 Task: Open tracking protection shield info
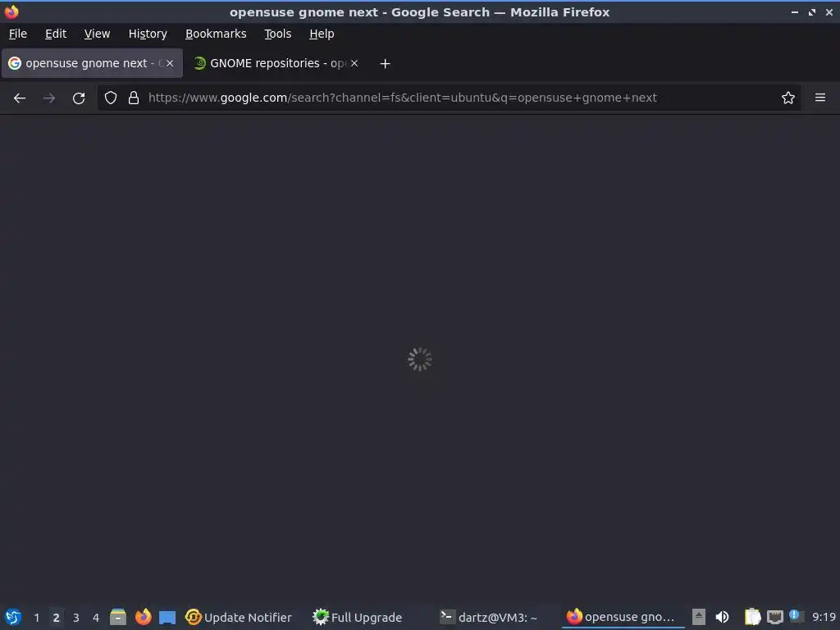click(x=111, y=98)
